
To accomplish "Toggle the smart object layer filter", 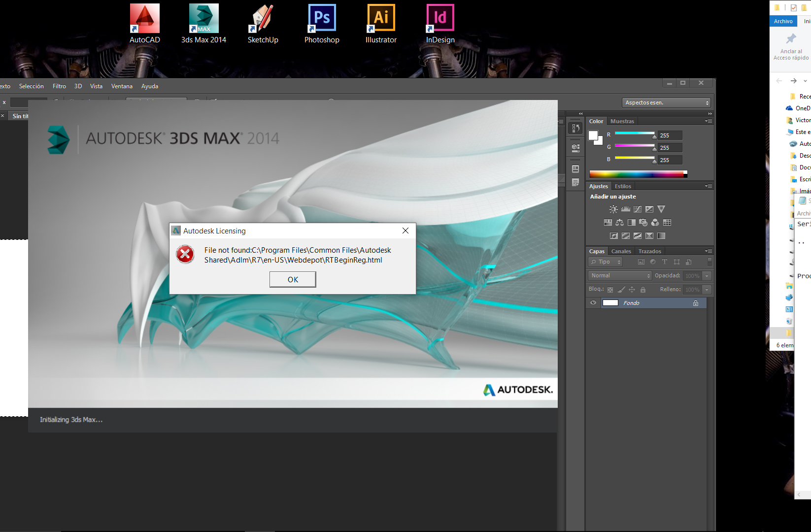I will pos(688,262).
